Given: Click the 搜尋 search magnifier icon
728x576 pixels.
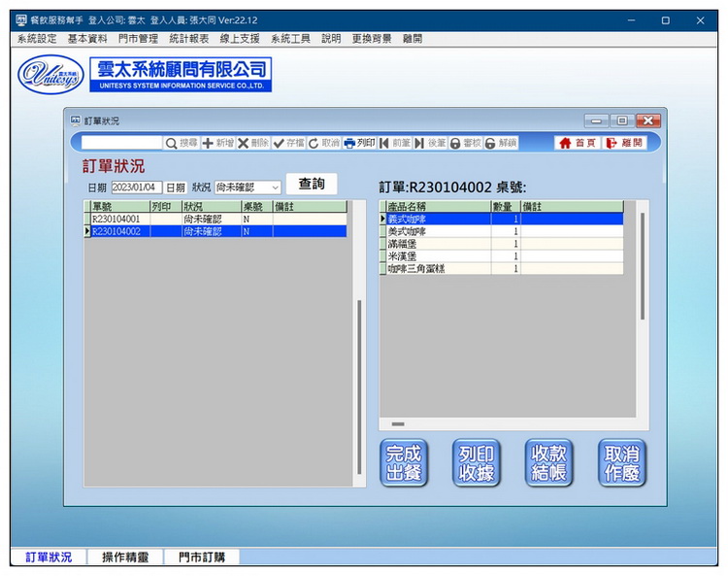Looking at the screenshot, I should click(172, 143).
